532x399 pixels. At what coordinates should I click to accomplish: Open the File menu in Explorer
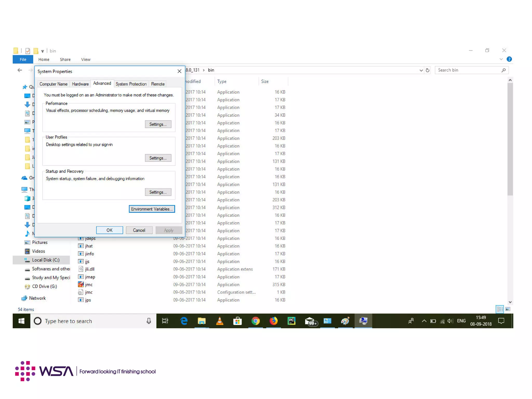[x=23, y=60]
